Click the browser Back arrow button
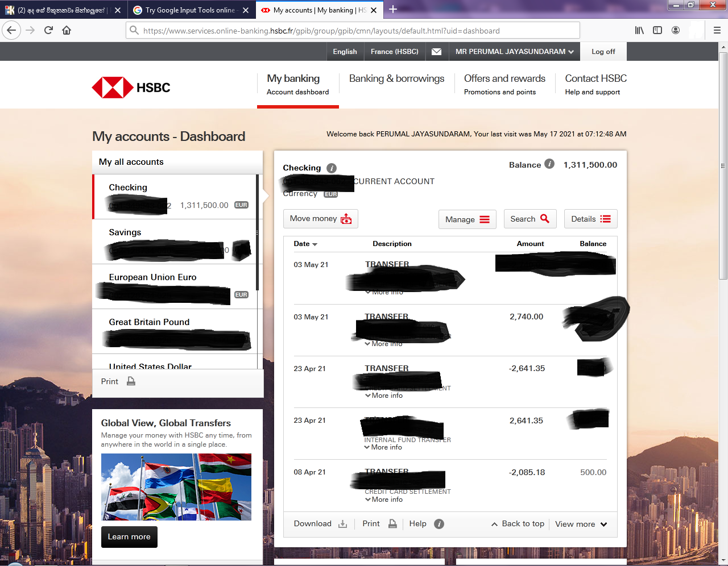 11,30
